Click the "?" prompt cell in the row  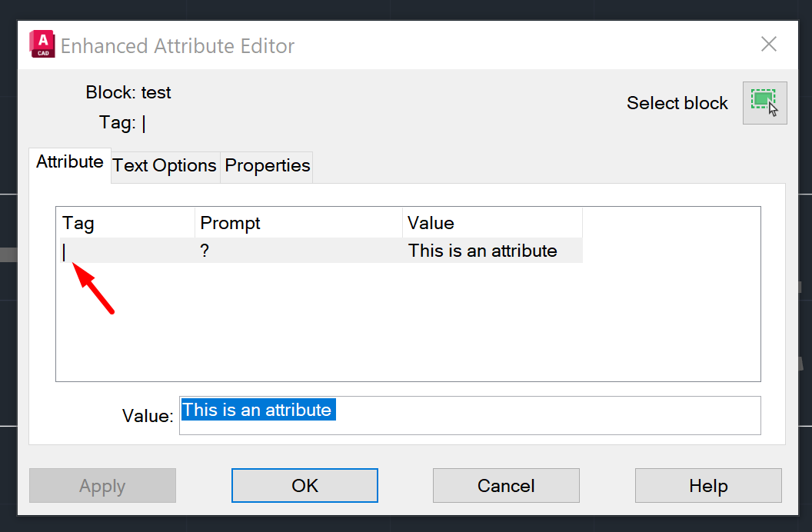298,251
